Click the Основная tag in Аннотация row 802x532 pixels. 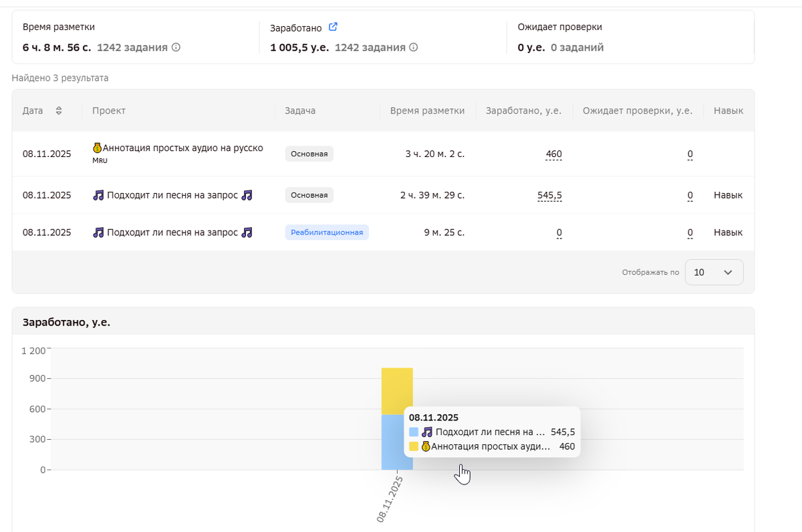click(x=309, y=154)
